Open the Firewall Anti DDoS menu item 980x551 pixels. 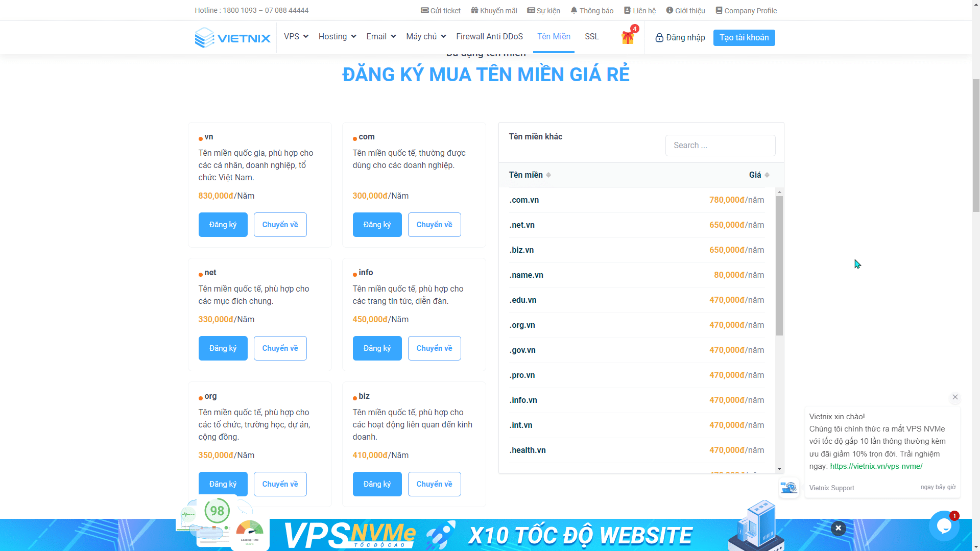489,36
